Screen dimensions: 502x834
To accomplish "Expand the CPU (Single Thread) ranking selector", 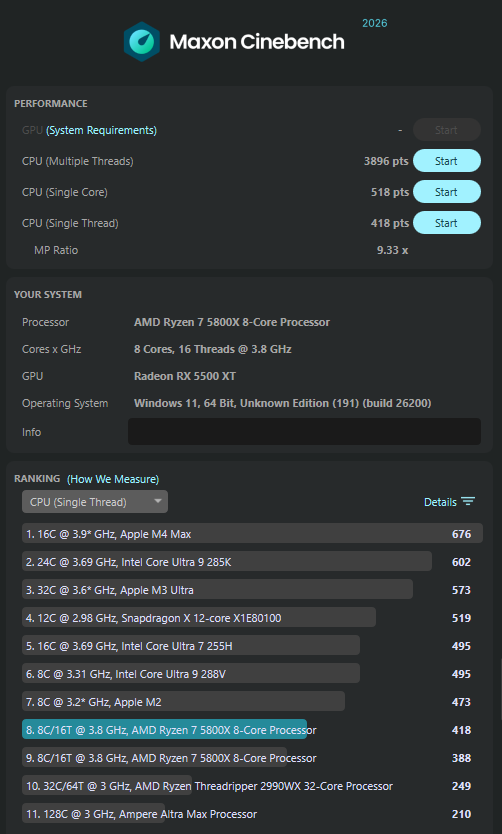I will [x=95, y=502].
